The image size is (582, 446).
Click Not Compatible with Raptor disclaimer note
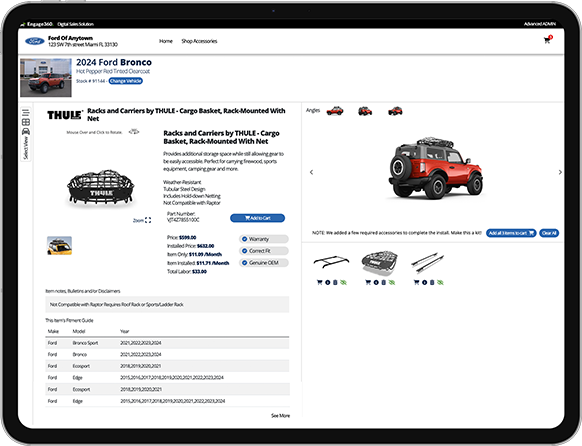[x=167, y=304]
